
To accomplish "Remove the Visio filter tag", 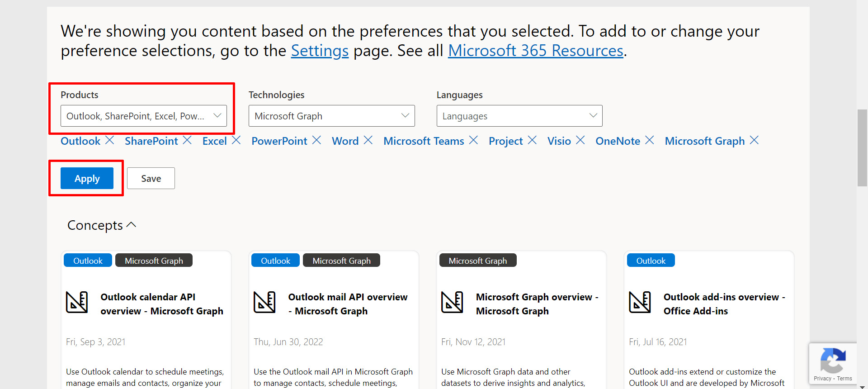I will (x=580, y=141).
